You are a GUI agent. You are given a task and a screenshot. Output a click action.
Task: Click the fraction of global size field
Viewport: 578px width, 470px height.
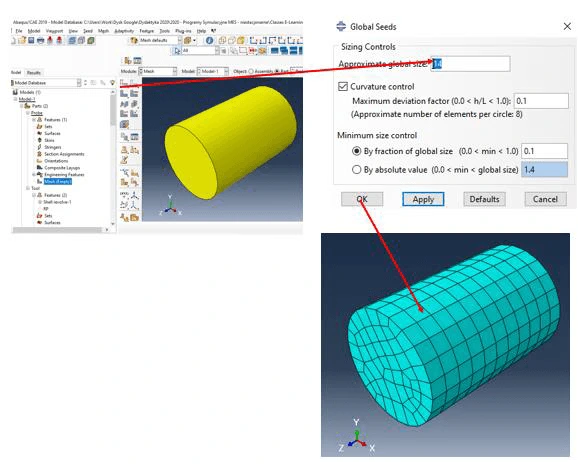click(x=544, y=151)
